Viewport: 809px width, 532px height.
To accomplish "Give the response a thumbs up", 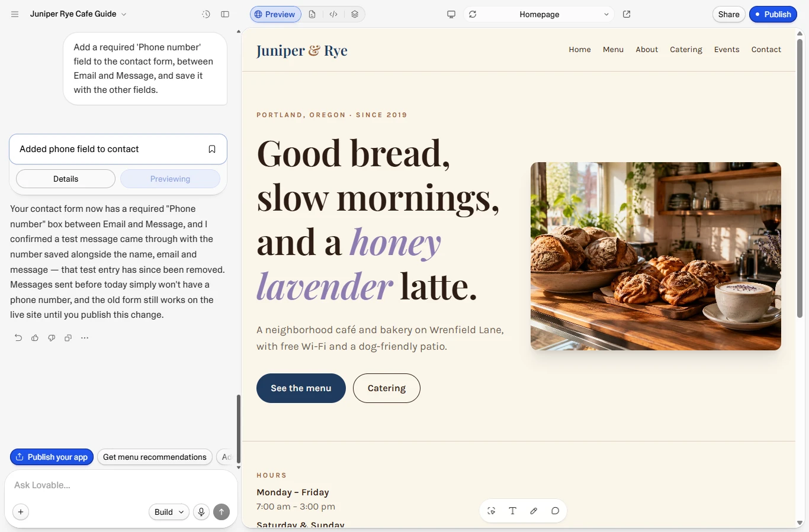I will (x=35, y=338).
